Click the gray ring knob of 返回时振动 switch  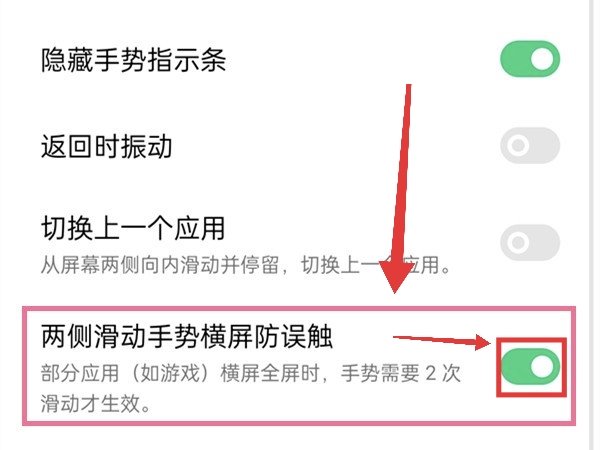coord(518,145)
